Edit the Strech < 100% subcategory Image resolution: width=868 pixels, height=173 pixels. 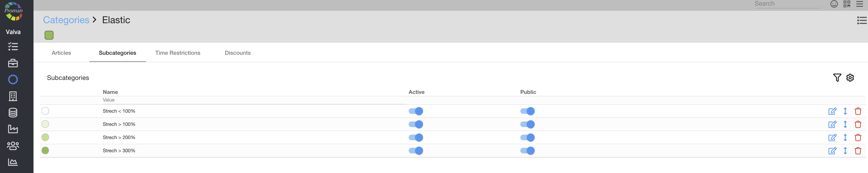point(832,111)
